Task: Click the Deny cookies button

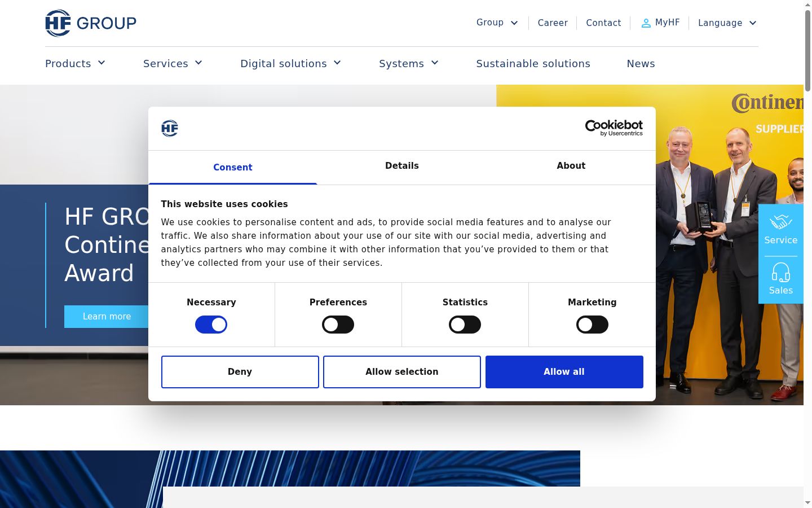Action: point(240,372)
